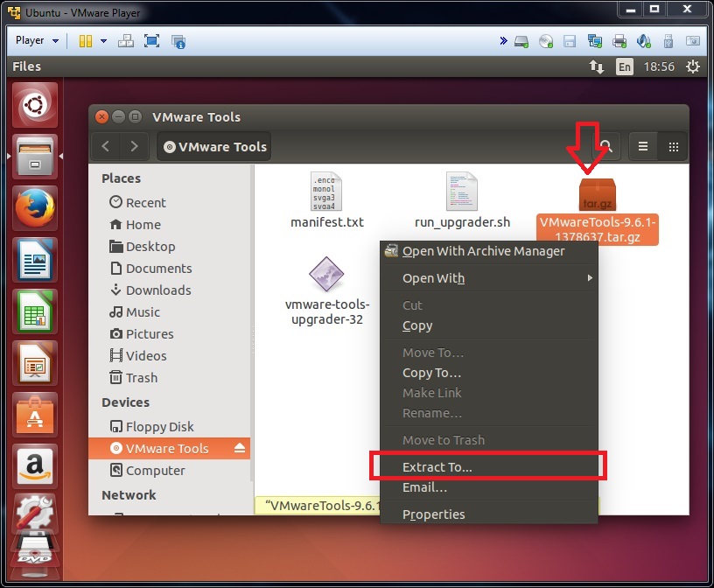This screenshot has height=588, width=714.
Task: Open the 18:56 clock menu
Action: point(659,67)
